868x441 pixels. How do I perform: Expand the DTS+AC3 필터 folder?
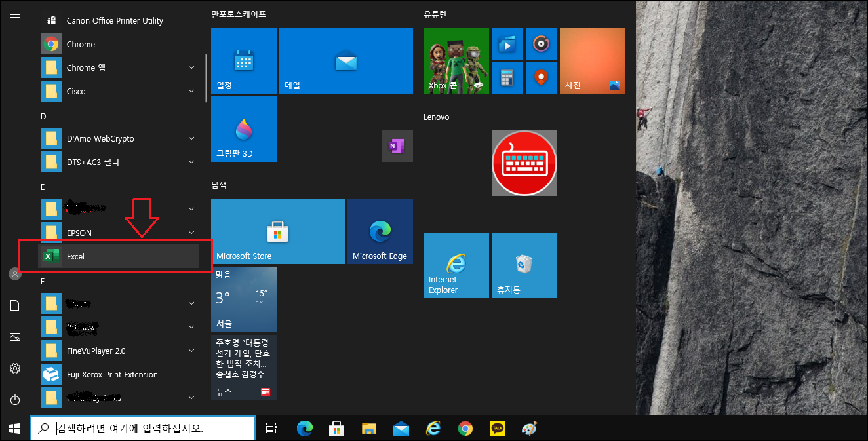119,162
